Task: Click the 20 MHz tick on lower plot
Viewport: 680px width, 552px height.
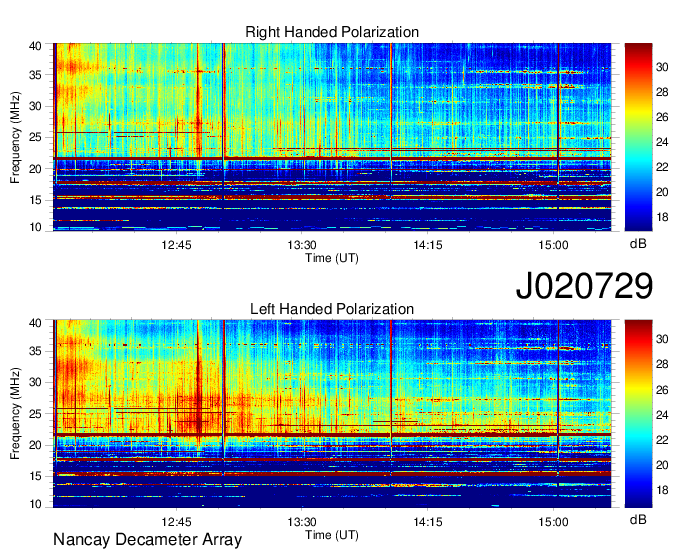Action: [x=35, y=445]
